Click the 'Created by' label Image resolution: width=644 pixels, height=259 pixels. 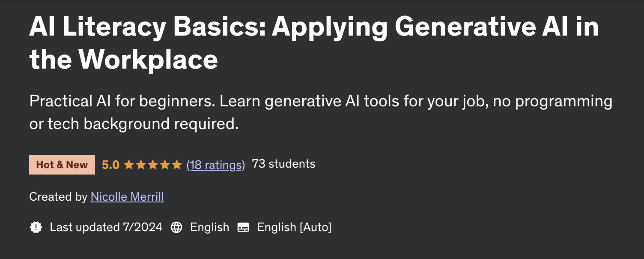point(58,197)
